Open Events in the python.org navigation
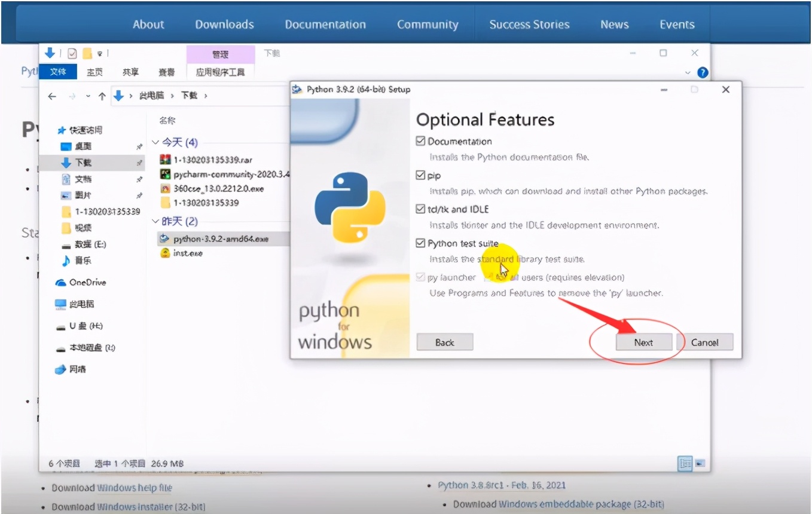 677,25
